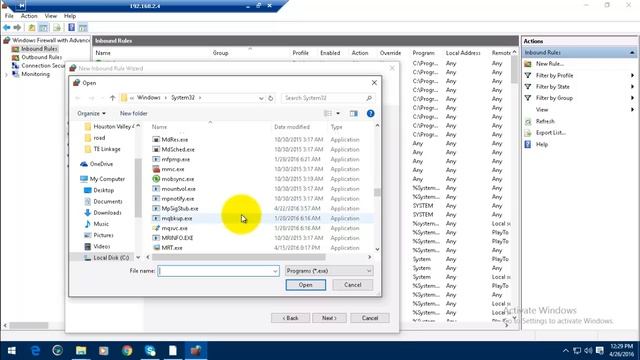The image size is (640, 360).
Task: Open the File name combo dropdown arrow
Action: [x=275, y=271]
